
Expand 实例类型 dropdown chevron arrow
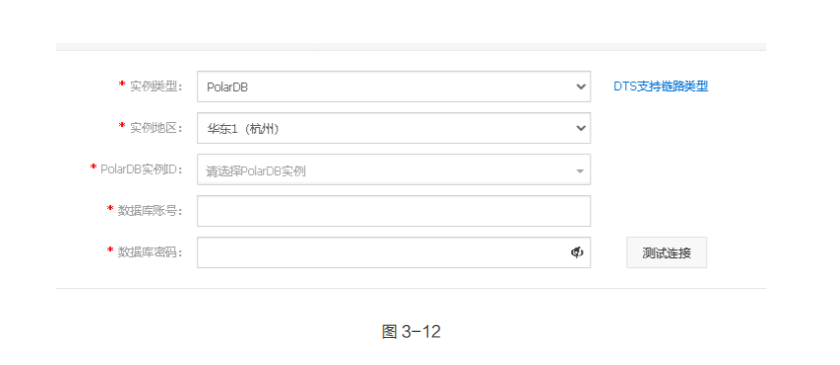pyautogui.click(x=581, y=87)
